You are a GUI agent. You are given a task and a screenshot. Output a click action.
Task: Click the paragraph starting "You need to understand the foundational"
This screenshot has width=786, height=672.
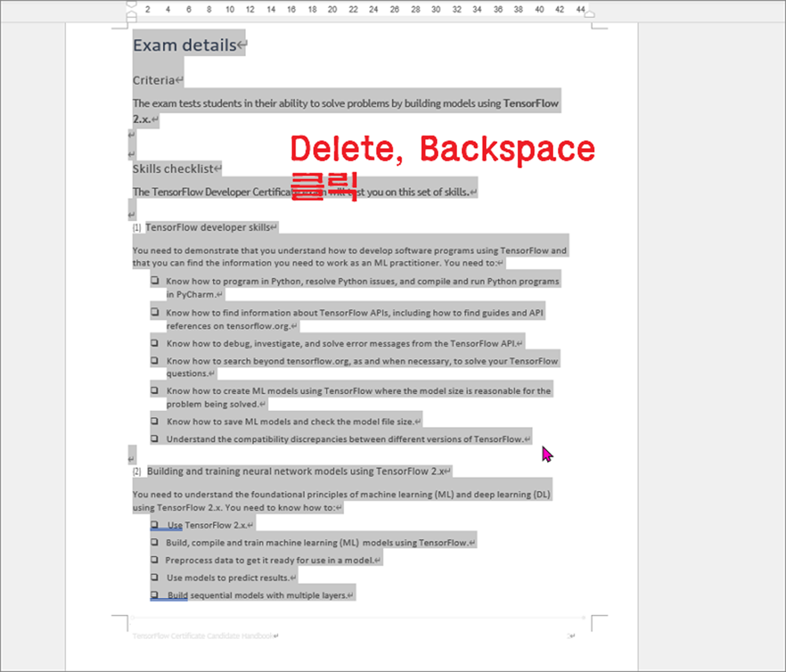(341, 501)
